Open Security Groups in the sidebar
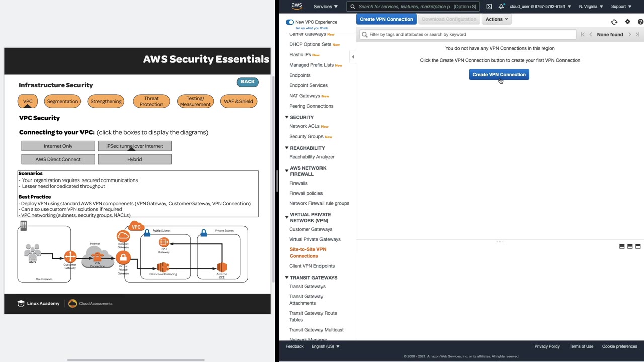This screenshot has height=362, width=644. 306,137
